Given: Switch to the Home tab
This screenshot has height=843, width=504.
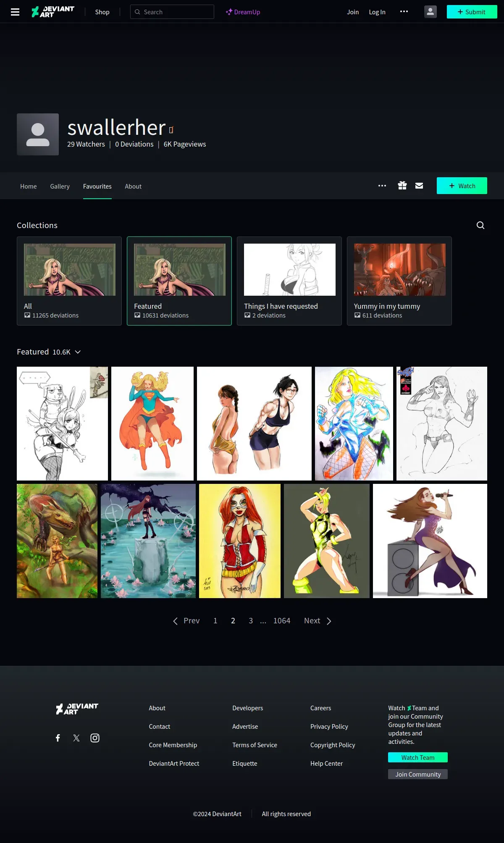Looking at the screenshot, I should click(x=29, y=186).
